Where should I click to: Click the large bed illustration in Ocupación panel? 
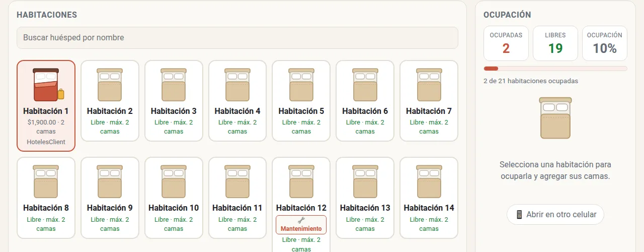tap(555, 118)
